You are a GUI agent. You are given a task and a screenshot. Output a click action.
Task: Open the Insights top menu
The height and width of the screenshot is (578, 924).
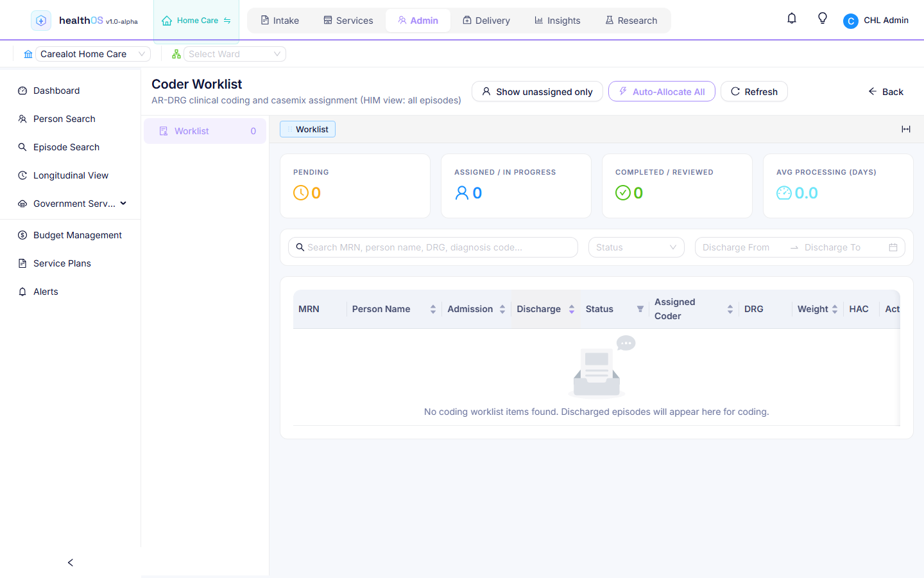point(558,21)
